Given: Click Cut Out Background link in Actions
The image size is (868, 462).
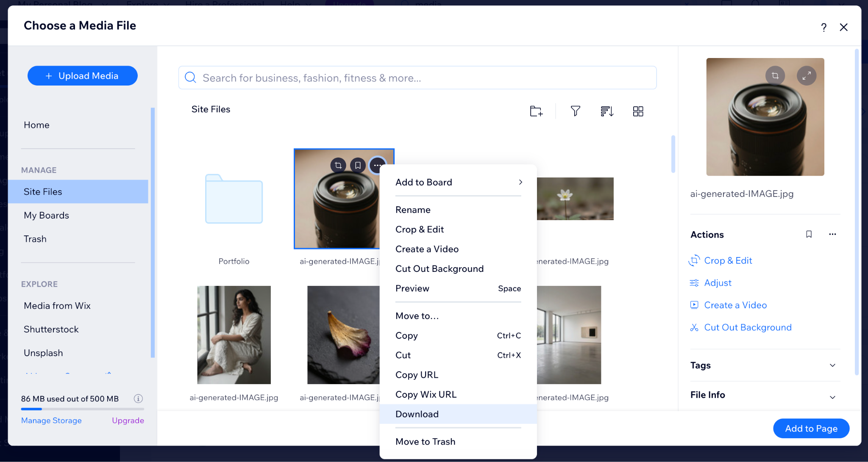Looking at the screenshot, I should [748, 327].
